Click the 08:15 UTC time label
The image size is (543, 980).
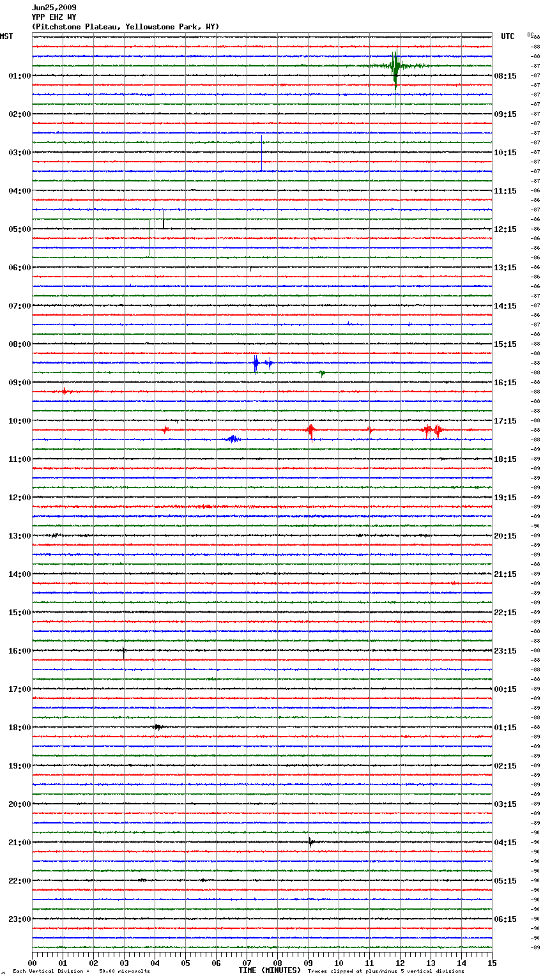tap(505, 76)
